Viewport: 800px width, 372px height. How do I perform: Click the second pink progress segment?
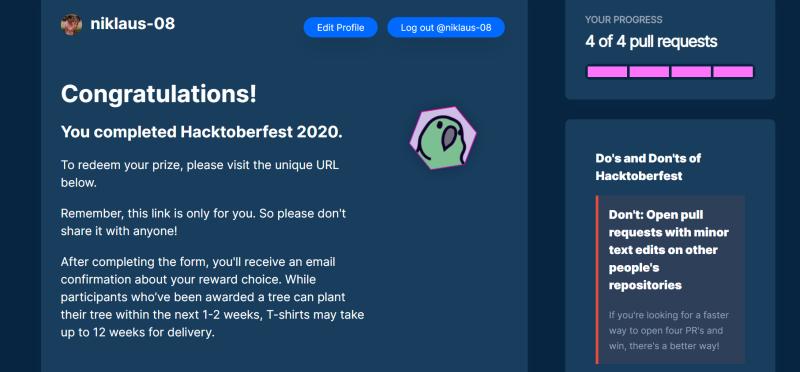pos(649,72)
